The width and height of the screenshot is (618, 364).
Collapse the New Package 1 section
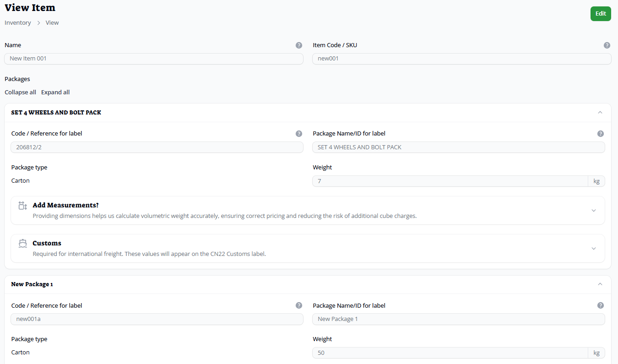tap(600, 284)
